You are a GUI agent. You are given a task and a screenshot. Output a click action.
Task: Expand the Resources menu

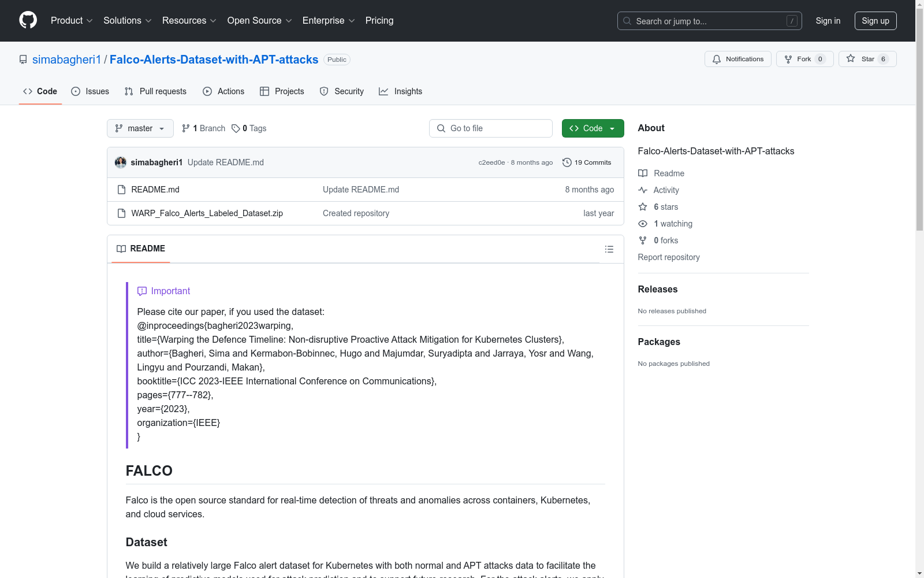[x=189, y=21]
